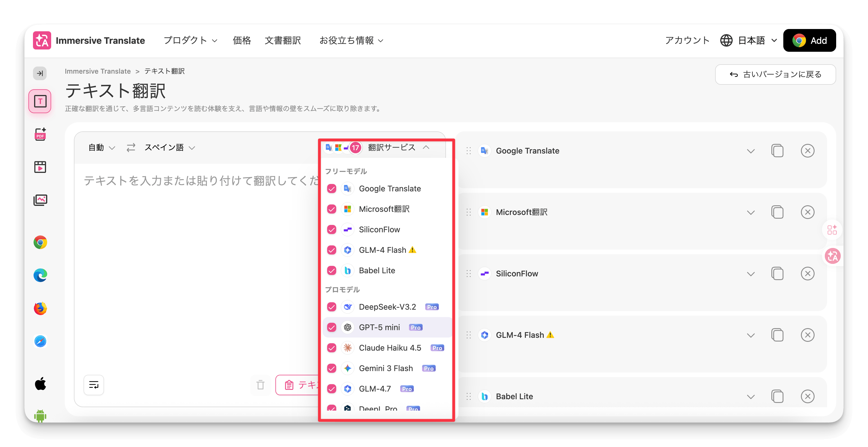
Task: Uncheck Google Translate in service list
Action: [332, 189]
